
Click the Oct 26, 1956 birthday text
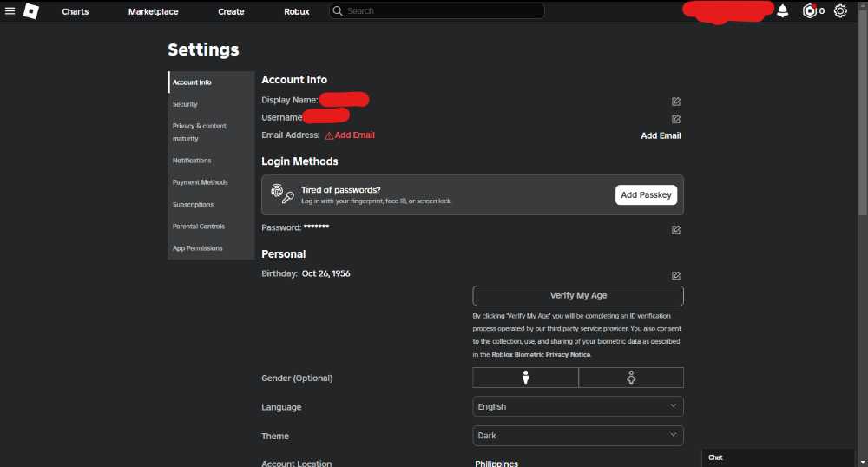pyautogui.click(x=325, y=273)
